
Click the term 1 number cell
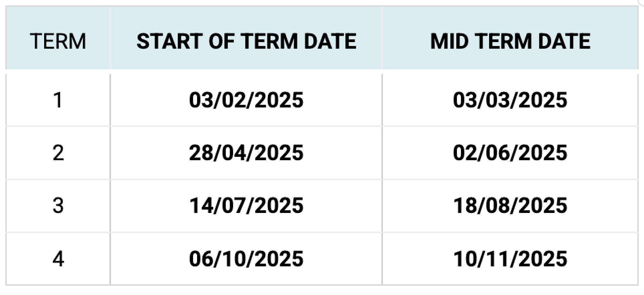(x=58, y=100)
